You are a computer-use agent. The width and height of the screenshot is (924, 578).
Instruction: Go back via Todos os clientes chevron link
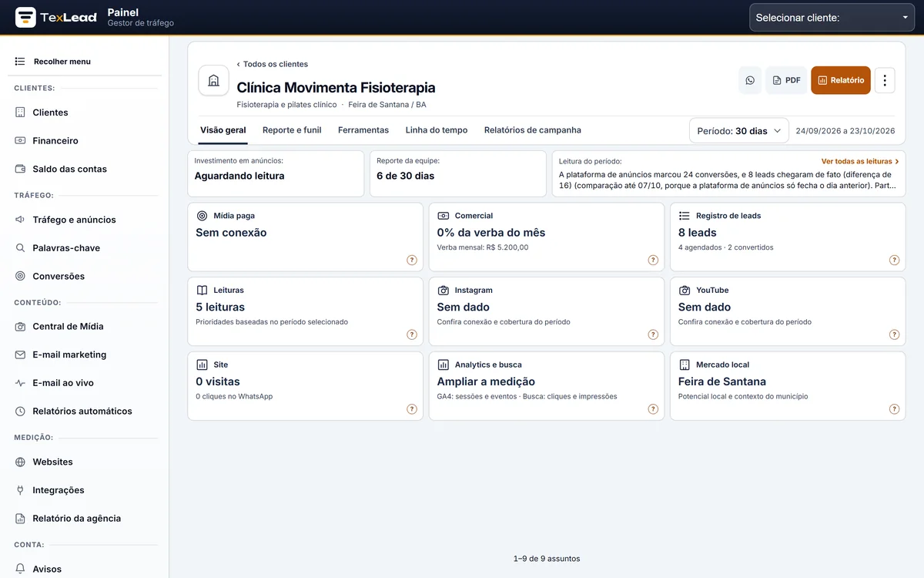(273, 64)
